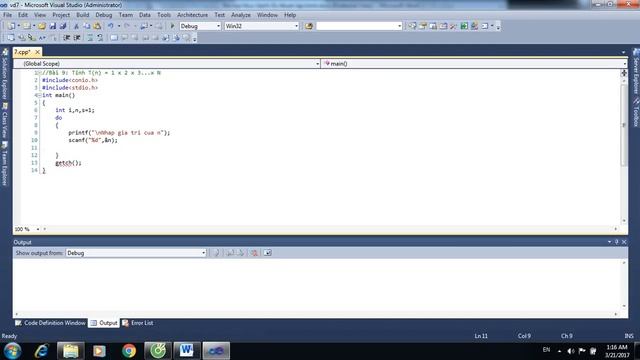This screenshot has height=360, width=640.
Task: Open the New Project dropdown arrow
Action: (x=19, y=26)
